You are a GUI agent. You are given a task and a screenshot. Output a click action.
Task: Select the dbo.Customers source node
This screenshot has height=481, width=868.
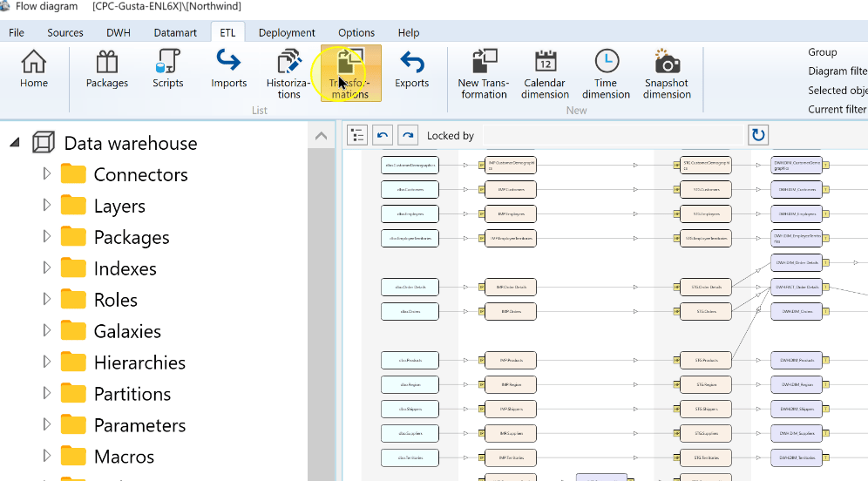[x=410, y=190]
